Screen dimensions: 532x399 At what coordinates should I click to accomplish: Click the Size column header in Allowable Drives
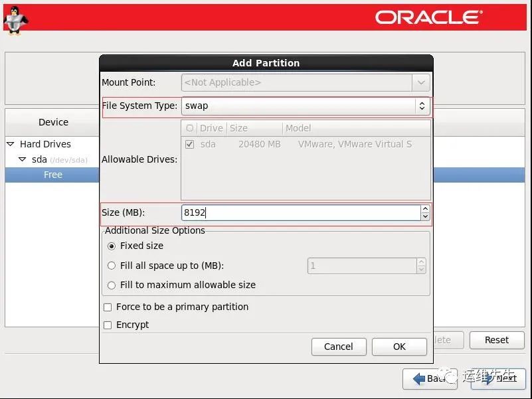pyautogui.click(x=254, y=128)
